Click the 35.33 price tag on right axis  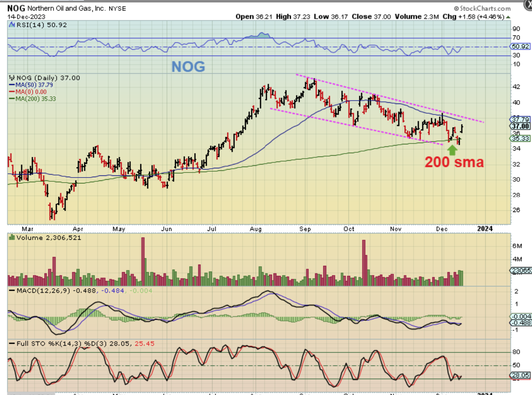pos(520,138)
